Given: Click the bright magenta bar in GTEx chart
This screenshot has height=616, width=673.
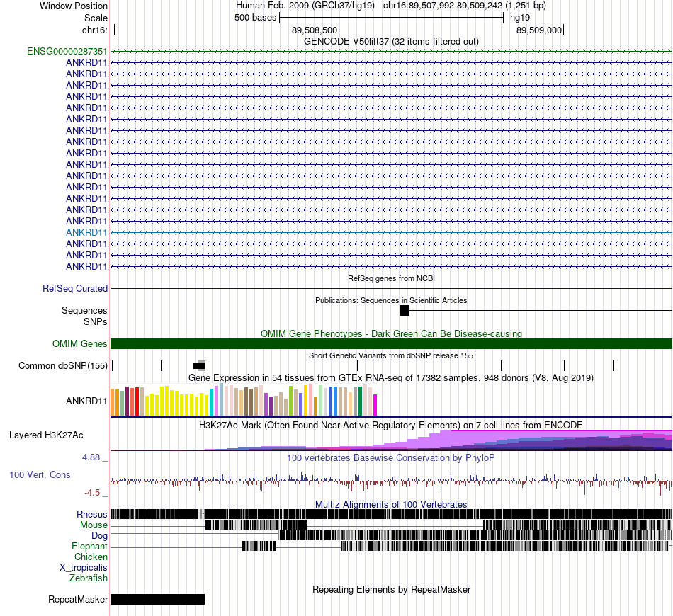Looking at the screenshot, I should [x=375, y=405].
